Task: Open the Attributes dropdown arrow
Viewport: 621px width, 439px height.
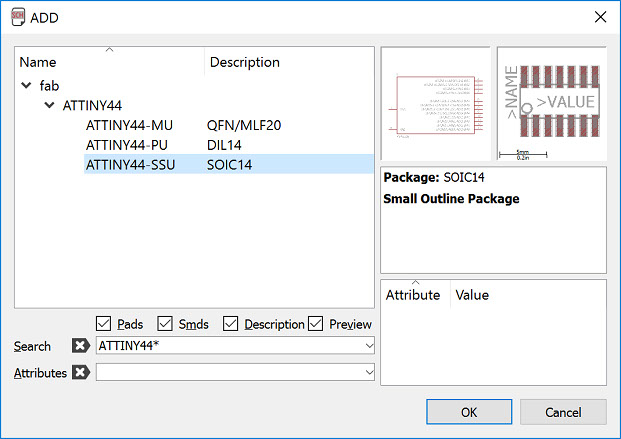Action: 369,372
